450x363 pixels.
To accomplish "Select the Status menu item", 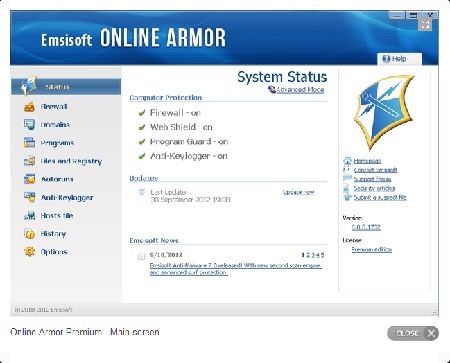I will tap(66, 87).
